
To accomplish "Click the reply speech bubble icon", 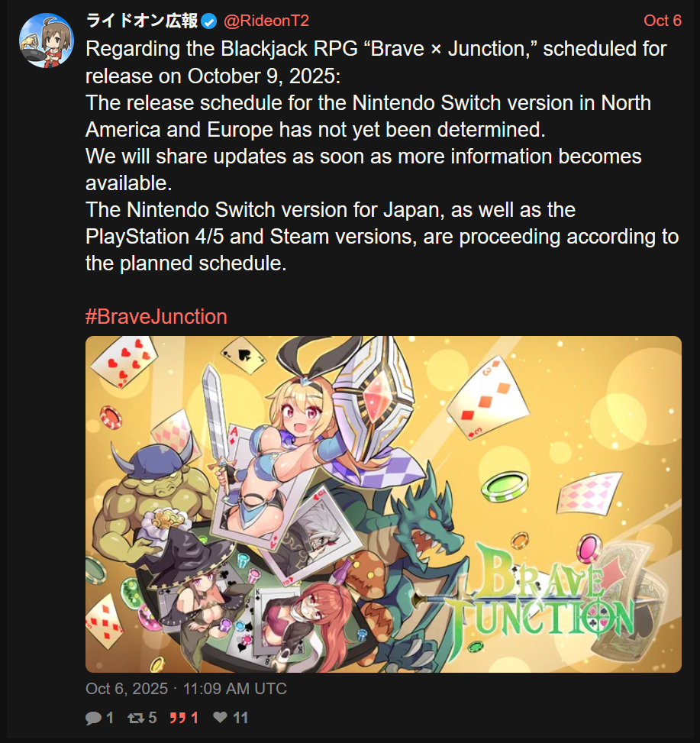I will (93, 718).
